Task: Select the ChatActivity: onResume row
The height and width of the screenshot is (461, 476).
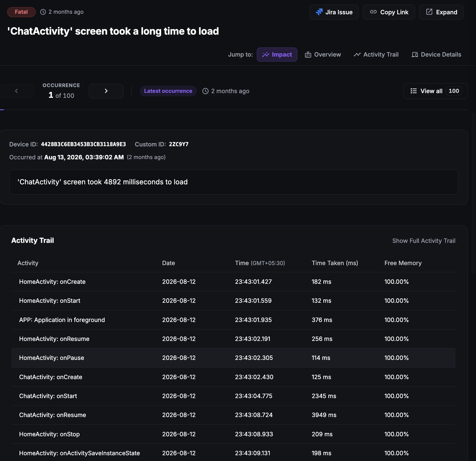Action: coord(233,415)
